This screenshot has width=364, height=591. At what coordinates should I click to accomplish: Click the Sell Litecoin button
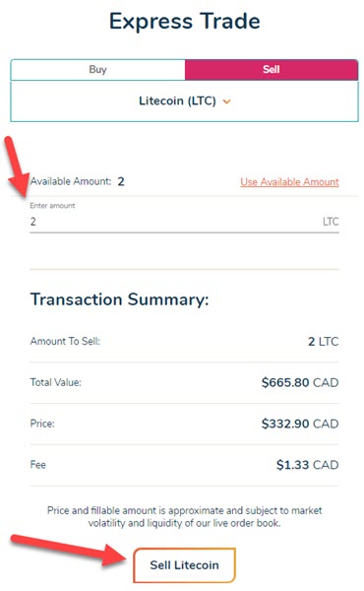click(184, 565)
